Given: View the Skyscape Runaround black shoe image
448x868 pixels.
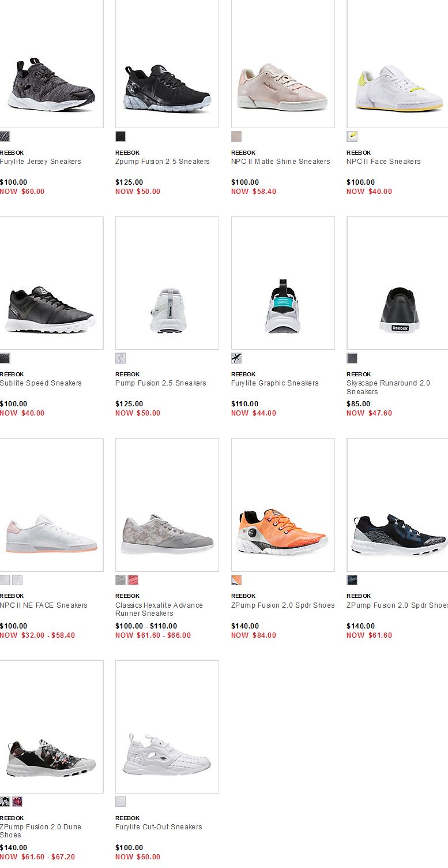Looking at the screenshot, I should [x=397, y=283].
